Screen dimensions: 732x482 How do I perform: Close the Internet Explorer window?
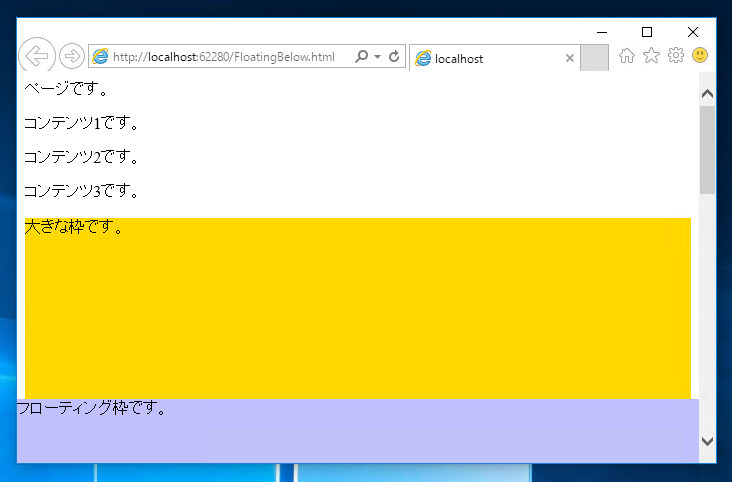point(693,32)
